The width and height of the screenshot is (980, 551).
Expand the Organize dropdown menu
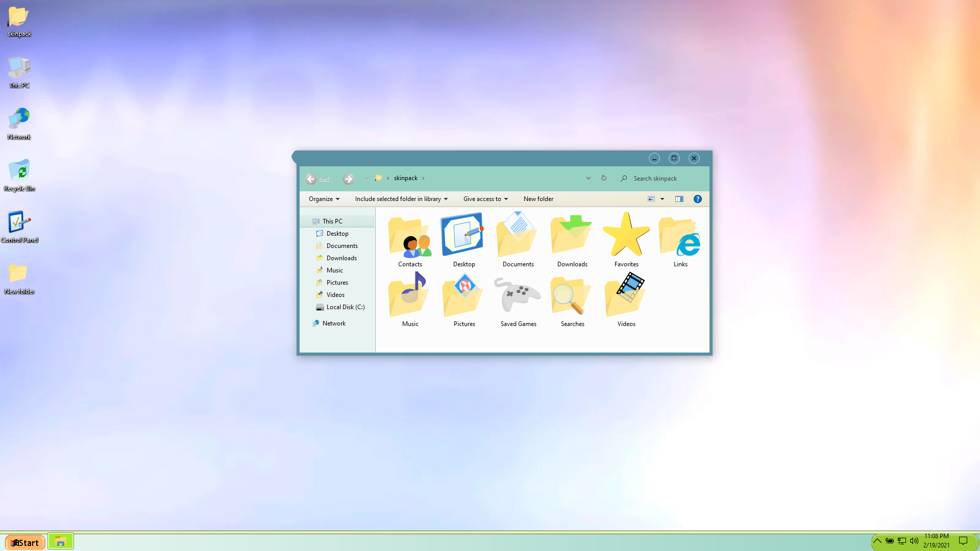coord(324,199)
